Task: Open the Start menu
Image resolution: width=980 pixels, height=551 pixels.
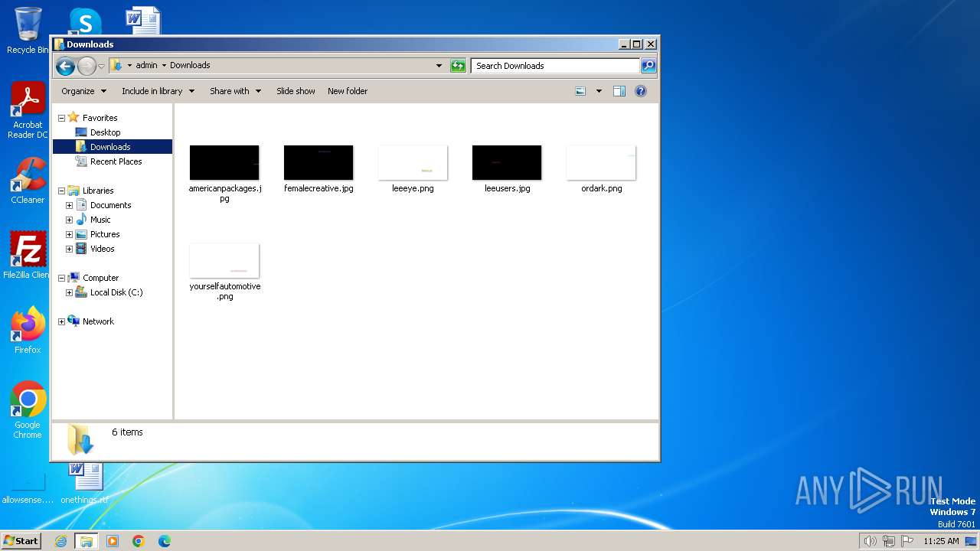Action: pyautogui.click(x=21, y=540)
